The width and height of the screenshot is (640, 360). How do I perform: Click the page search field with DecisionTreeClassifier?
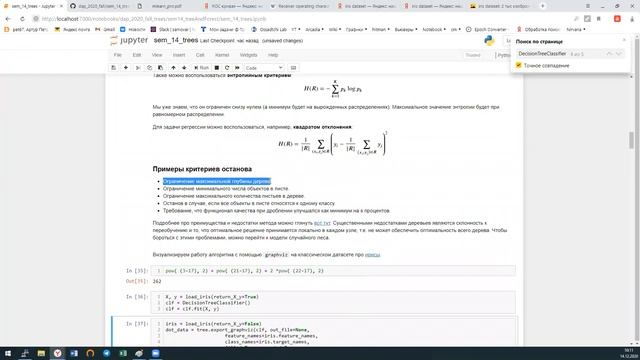point(559,54)
